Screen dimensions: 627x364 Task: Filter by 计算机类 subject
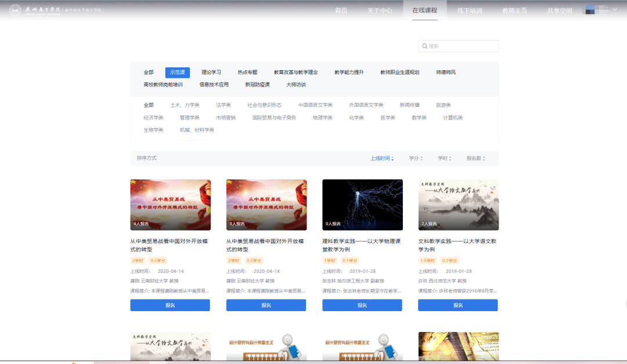tap(453, 118)
